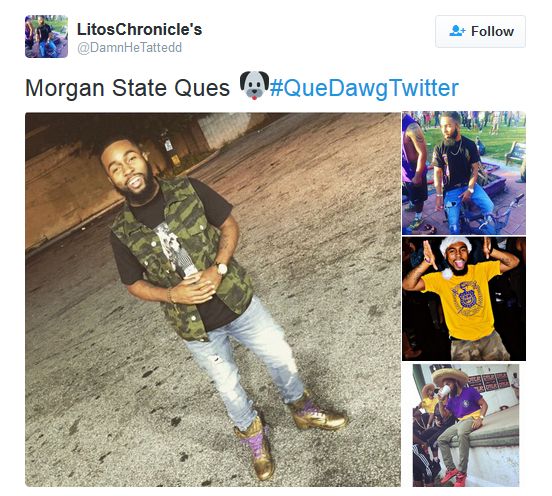Click the wristwatch in the main photo
Image resolution: width=552 pixels, height=496 pixels.
(x=221, y=269)
